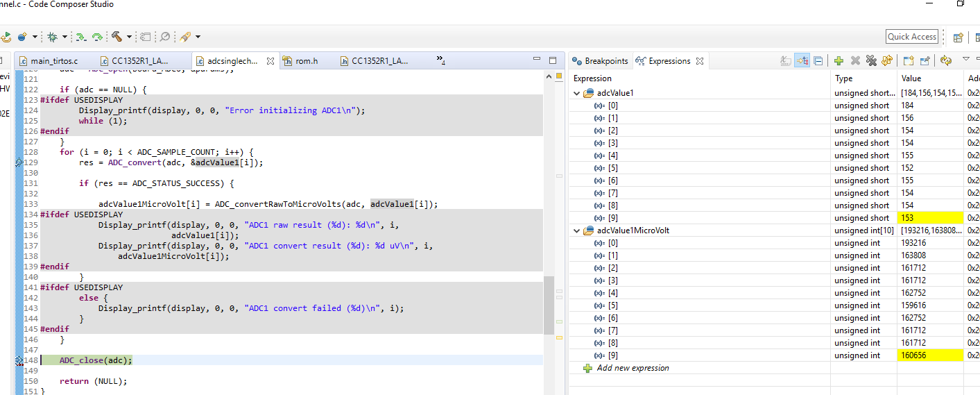Screen dimensions: 980x395
Task: Collapse the adcValue1 array tree
Action: point(576,93)
